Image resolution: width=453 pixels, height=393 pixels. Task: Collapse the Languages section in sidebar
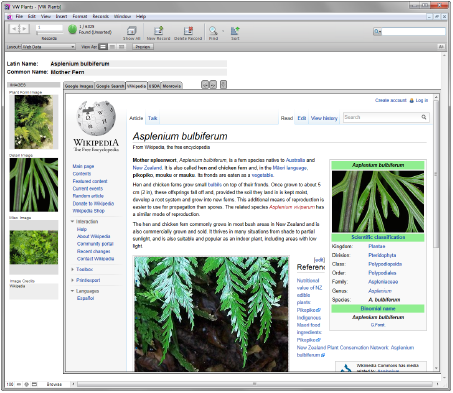[x=72, y=291]
